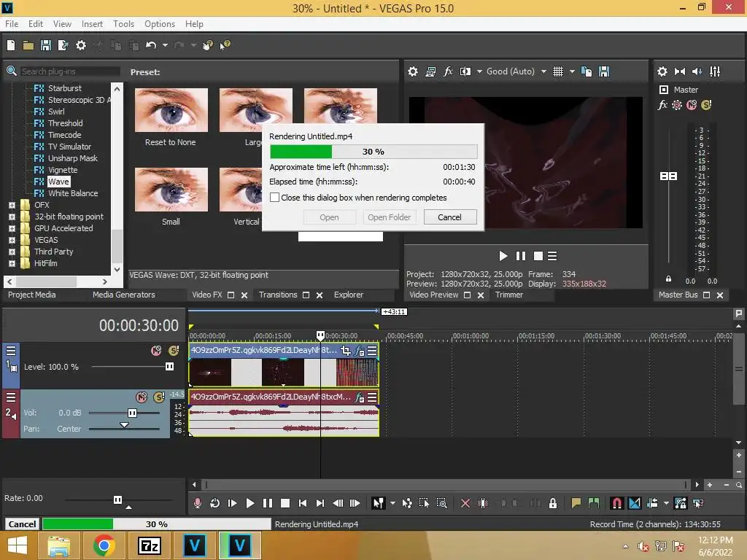Expand the 32-bit floating point folder
Image resolution: width=747 pixels, height=560 pixels.
(x=12, y=217)
